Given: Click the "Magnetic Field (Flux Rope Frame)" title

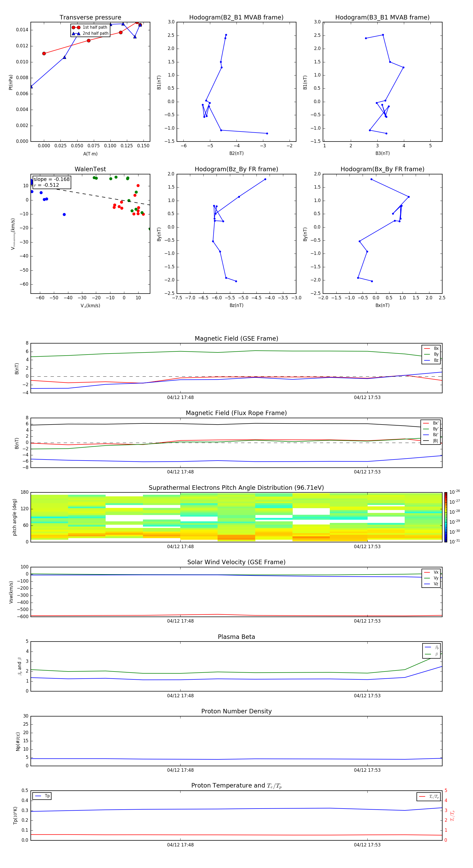Looking at the screenshot, I should click(236, 413).
